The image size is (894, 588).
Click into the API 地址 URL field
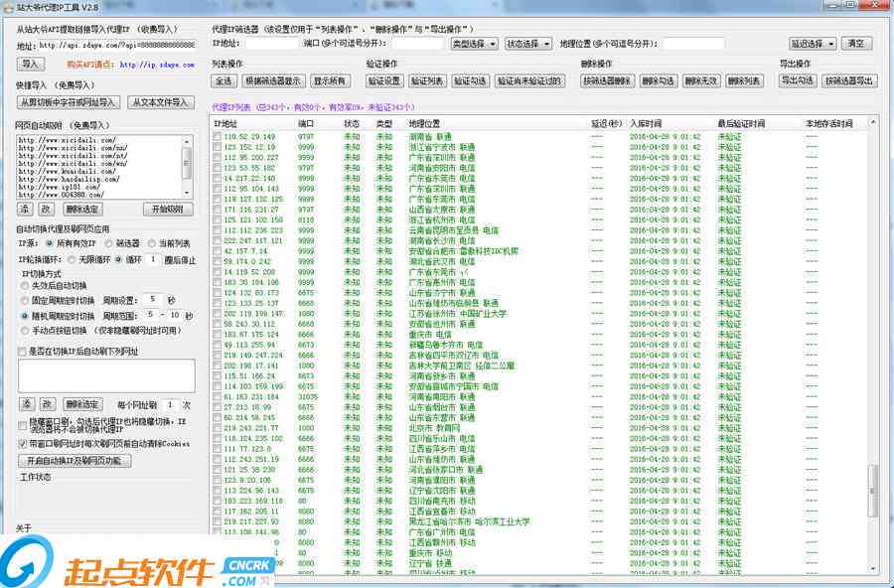tap(117, 45)
